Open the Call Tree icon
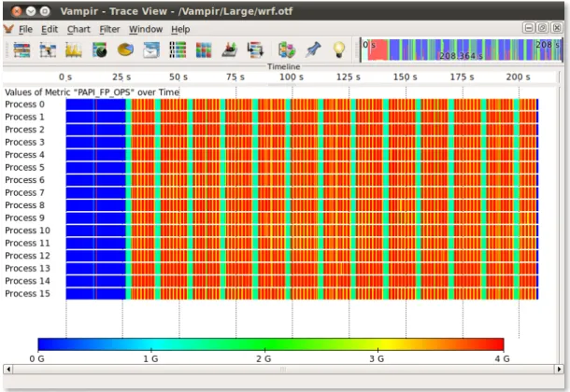The width and height of the screenshot is (570, 392). click(x=255, y=49)
